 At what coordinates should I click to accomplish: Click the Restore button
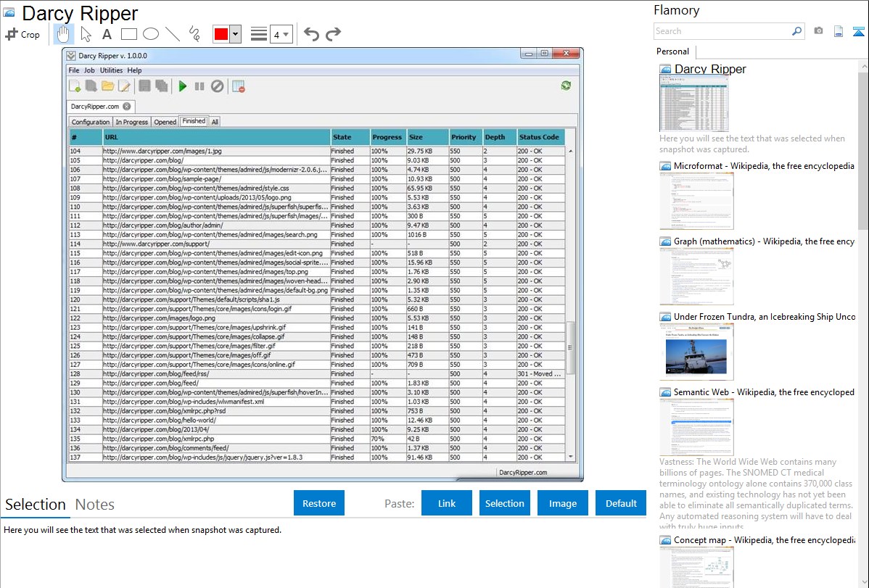[319, 503]
